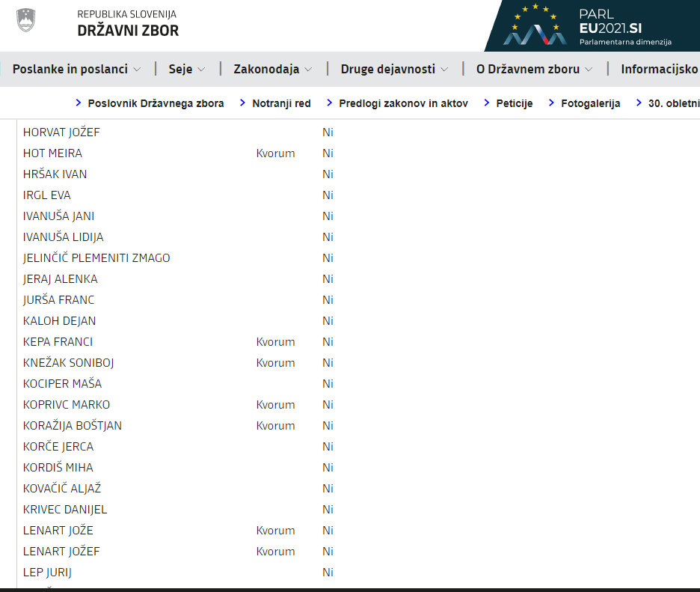Click the name JELINČIČ PLEMENITI ZMAGO
This screenshot has height=592, width=700.
tap(96, 258)
